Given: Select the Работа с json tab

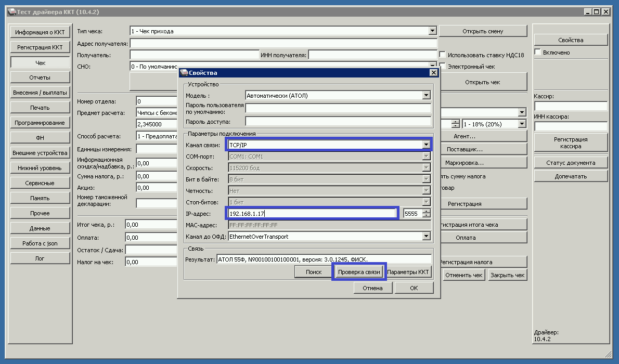Looking at the screenshot, I should (x=40, y=243).
